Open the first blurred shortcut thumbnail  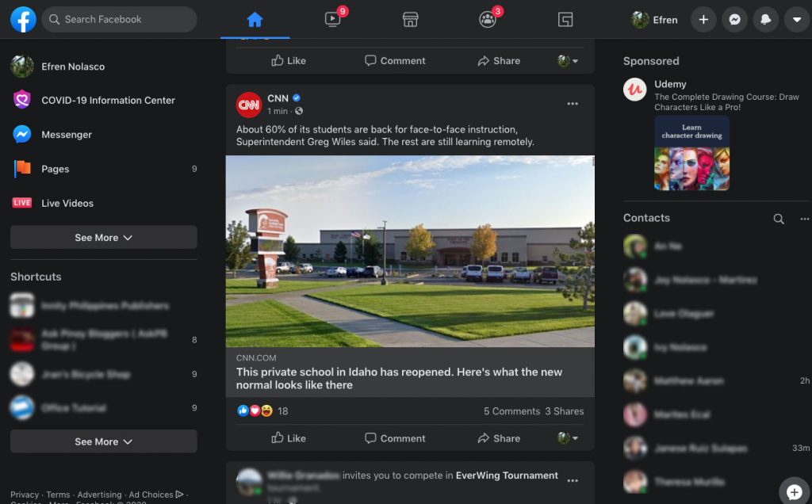(x=22, y=305)
